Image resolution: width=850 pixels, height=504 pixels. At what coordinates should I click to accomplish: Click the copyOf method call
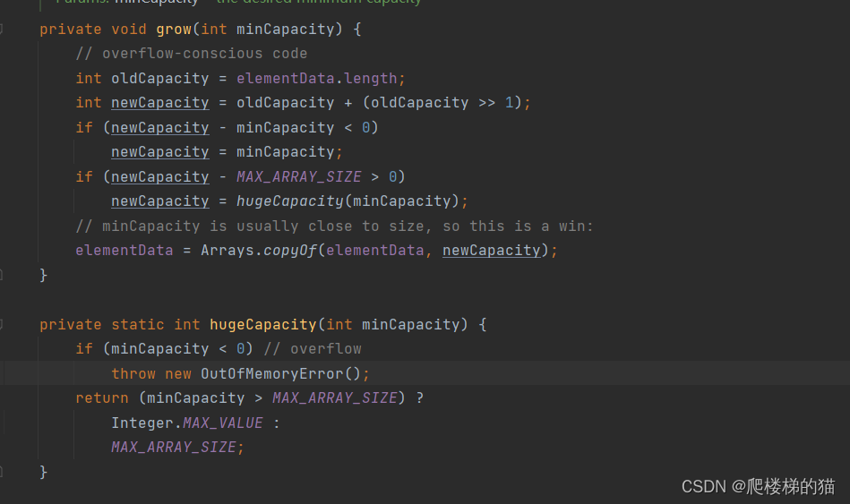[290, 251]
